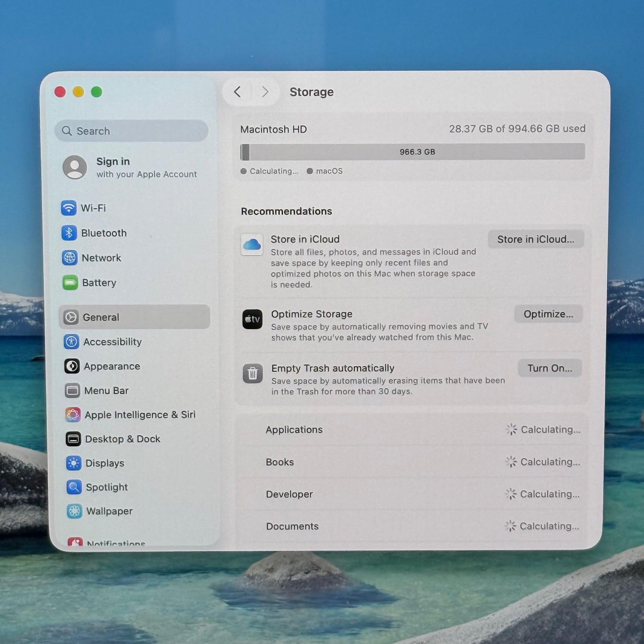644x644 pixels.
Task: Click the Store in iCloud... button
Action: coord(535,240)
